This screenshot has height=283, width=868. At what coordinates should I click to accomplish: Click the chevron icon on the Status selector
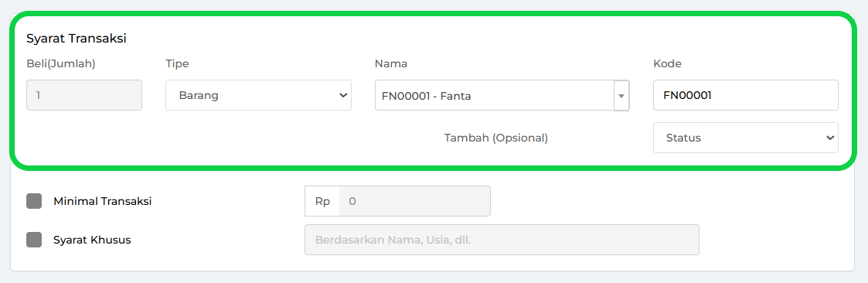(829, 138)
